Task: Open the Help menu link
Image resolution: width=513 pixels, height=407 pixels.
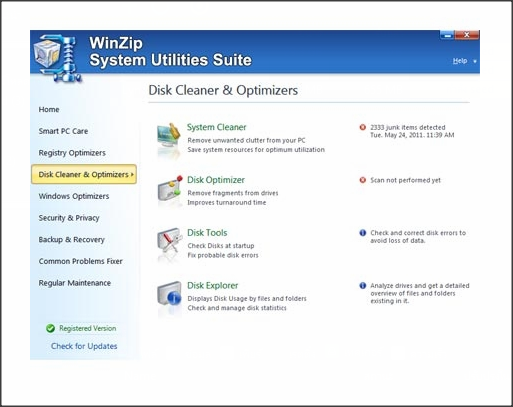Action: [460, 61]
